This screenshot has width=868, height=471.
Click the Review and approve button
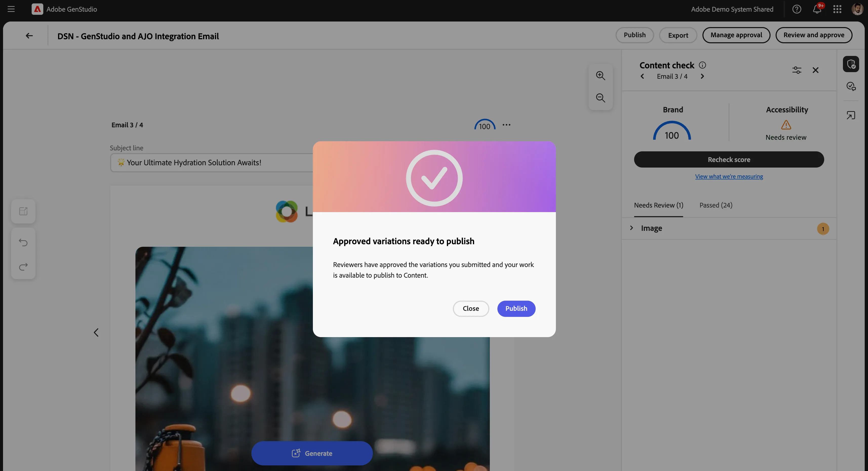[814, 35]
